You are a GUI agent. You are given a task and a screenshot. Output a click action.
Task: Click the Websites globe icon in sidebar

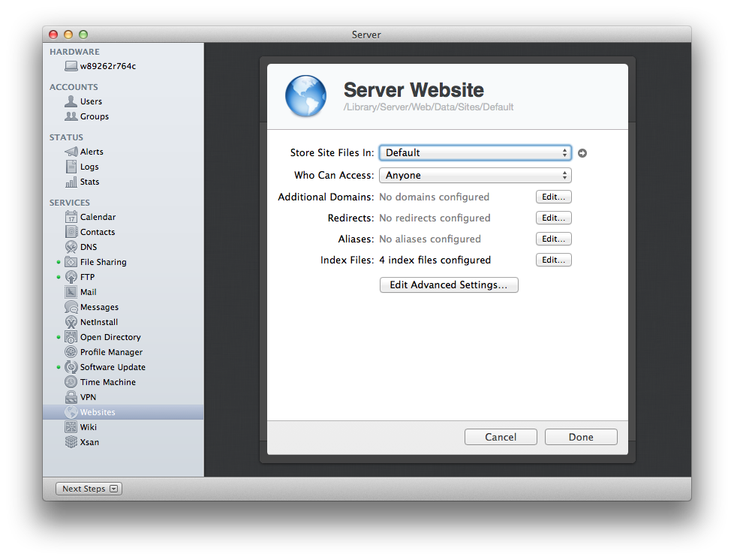(71, 412)
